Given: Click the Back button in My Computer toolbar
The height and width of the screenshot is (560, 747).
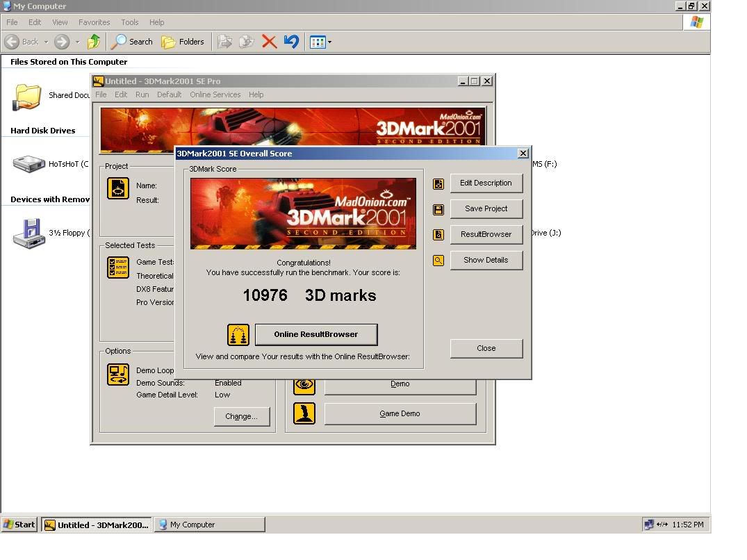Looking at the screenshot, I should pos(22,42).
